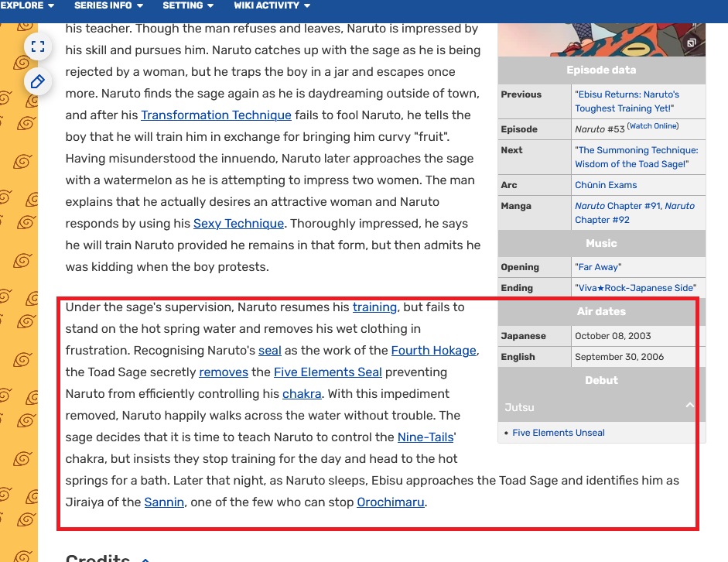The width and height of the screenshot is (728, 562).
Task: Open Naruto Chapter #92 link
Action: (x=634, y=213)
